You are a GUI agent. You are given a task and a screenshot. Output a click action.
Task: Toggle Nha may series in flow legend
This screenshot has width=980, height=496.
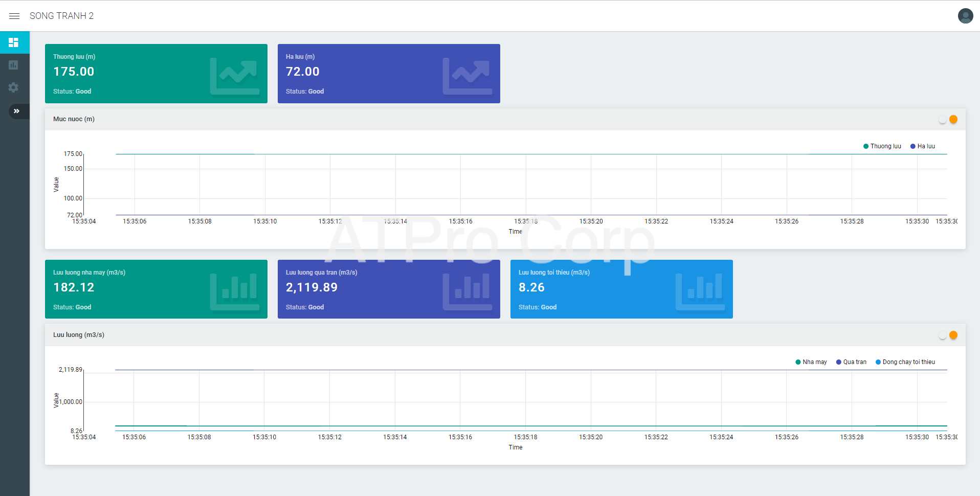(811, 362)
